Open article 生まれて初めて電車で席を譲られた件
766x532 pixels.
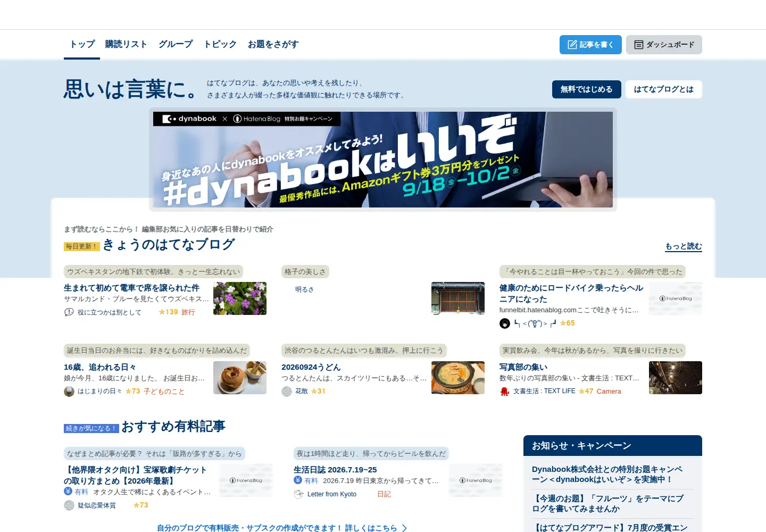131,288
